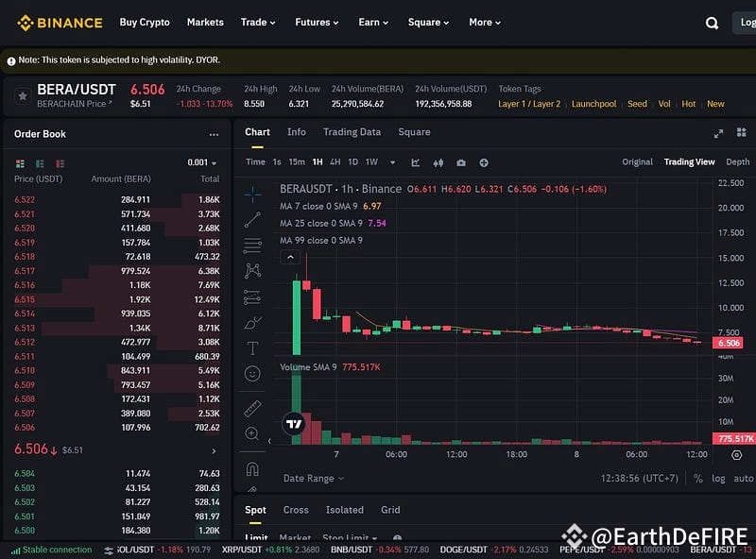Open Trade dropdown menu

coord(258,22)
